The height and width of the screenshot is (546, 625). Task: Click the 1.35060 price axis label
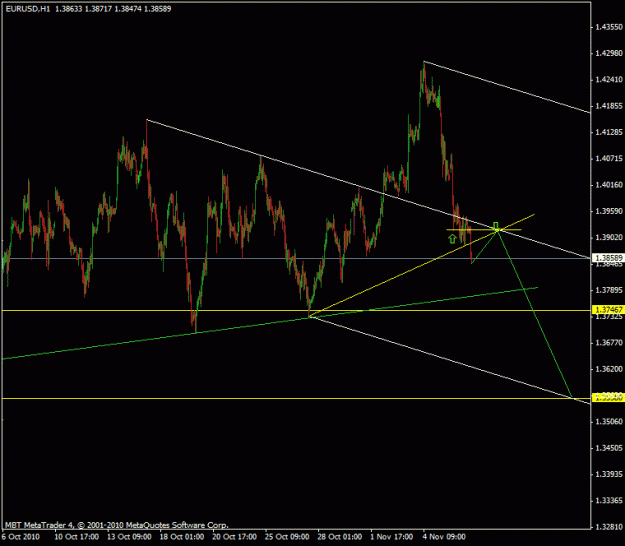pyautogui.click(x=609, y=422)
